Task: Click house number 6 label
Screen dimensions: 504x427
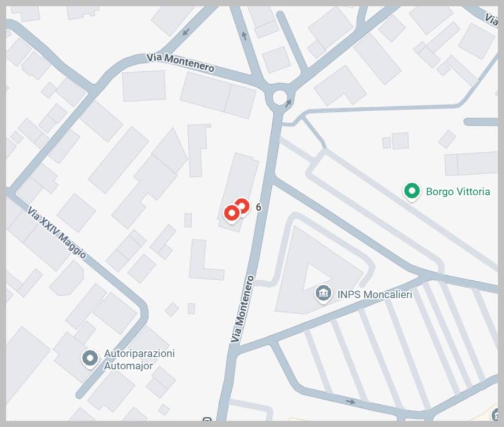Action: click(x=258, y=207)
